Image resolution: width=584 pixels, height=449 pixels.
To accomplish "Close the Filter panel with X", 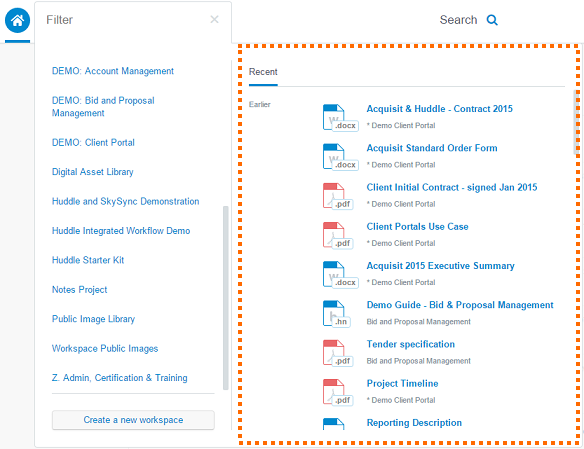I will point(214,19).
